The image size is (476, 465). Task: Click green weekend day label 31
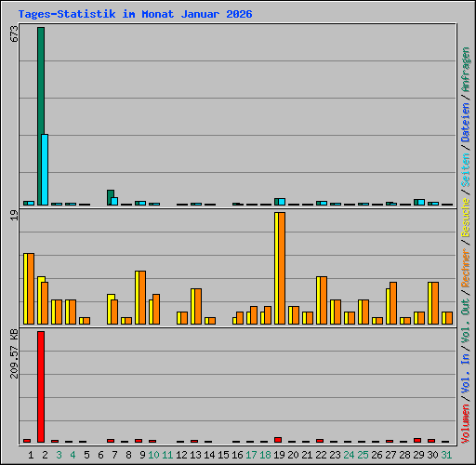(x=446, y=455)
